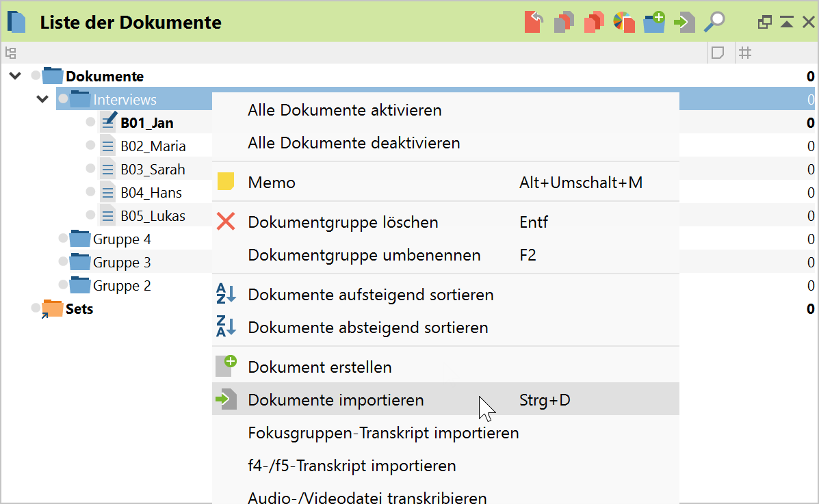This screenshot has width=819, height=504.
Task: Click the Gruppe 2 folder icon
Action: (x=80, y=285)
